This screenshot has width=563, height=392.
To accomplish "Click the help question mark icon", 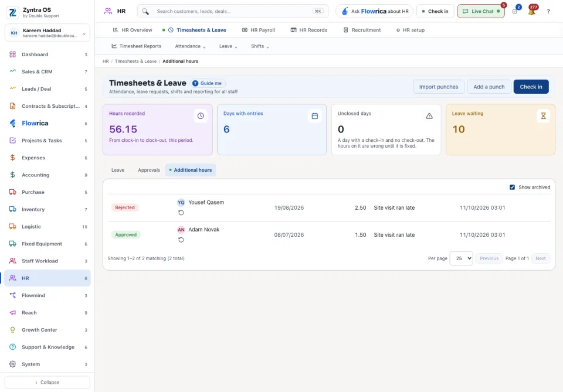I will pos(548,12).
